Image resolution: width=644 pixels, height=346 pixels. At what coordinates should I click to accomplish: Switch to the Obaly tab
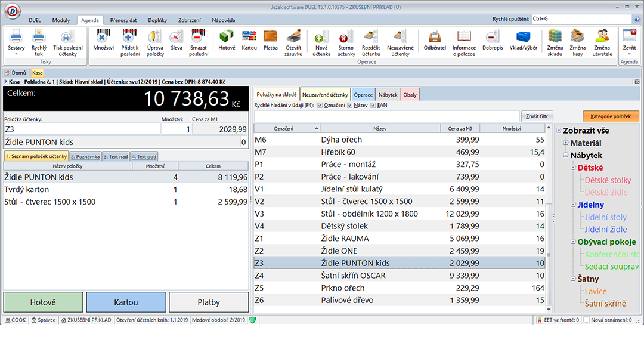410,95
